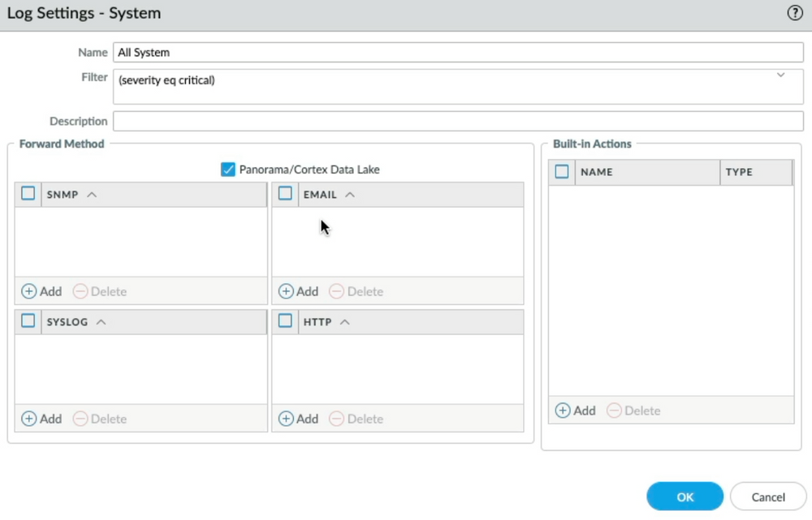The image size is (812, 520).
Task: Collapse the SYSLOG section
Action: [100, 321]
